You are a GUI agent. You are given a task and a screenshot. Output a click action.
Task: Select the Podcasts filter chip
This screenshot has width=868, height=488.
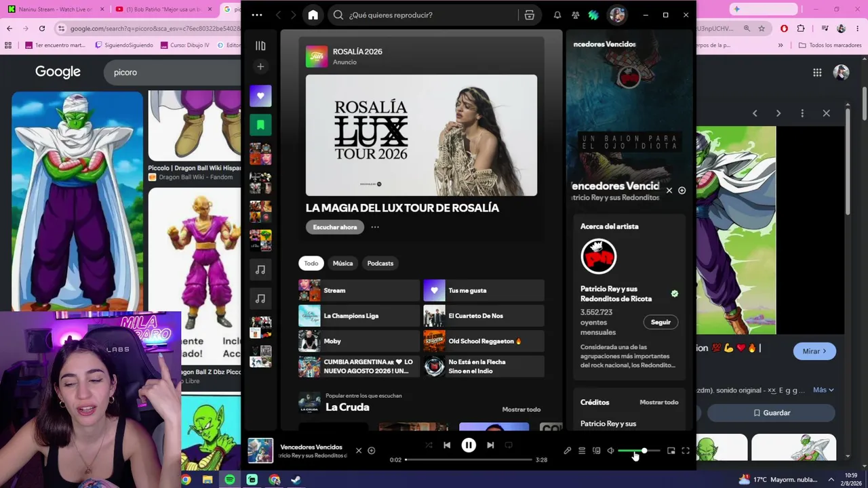[380, 263]
